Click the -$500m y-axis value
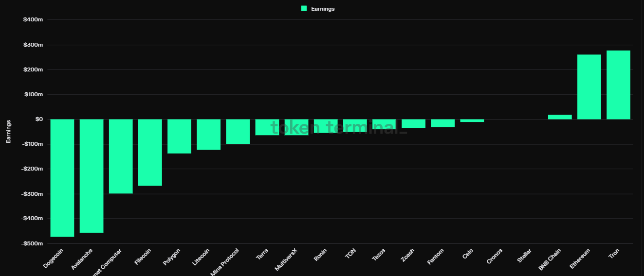Screen dimensions: 644x276 [x=32, y=243]
